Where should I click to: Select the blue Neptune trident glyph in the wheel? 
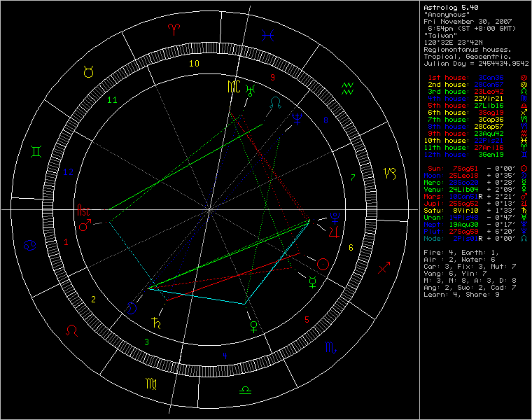pos(297,118)
